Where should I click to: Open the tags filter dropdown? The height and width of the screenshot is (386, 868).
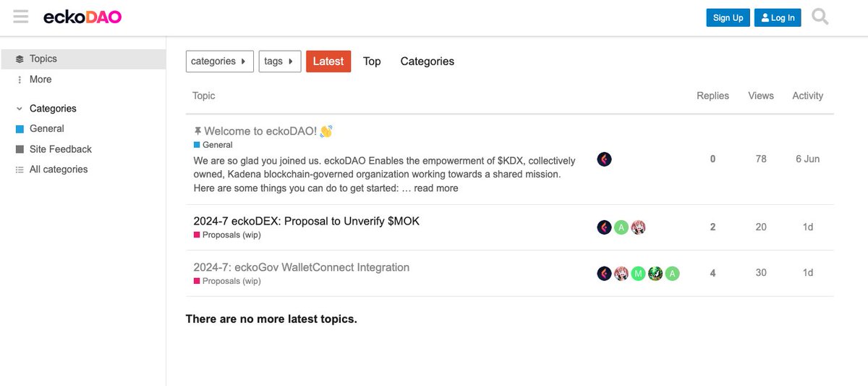point(280,62)
